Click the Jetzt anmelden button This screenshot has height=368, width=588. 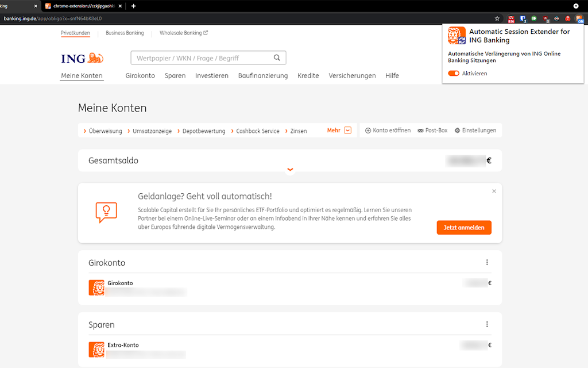click(464, 228)
